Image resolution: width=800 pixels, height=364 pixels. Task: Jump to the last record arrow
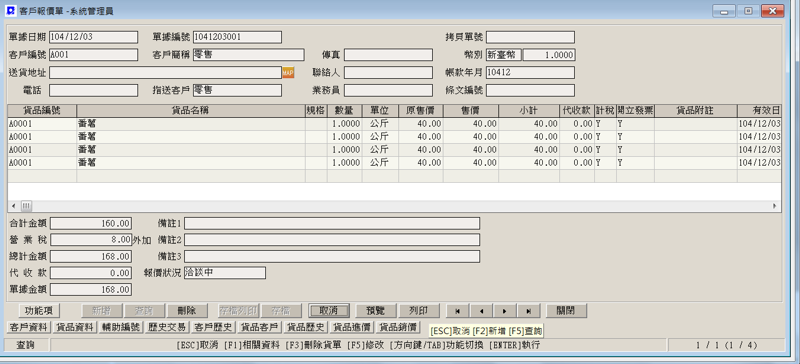pos(528,310)
